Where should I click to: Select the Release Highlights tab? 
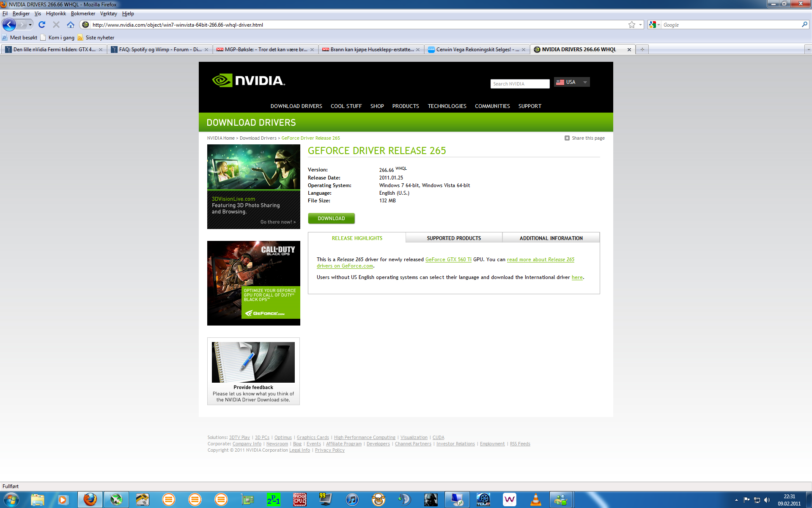pyautogui.click(x=357, y=238)
